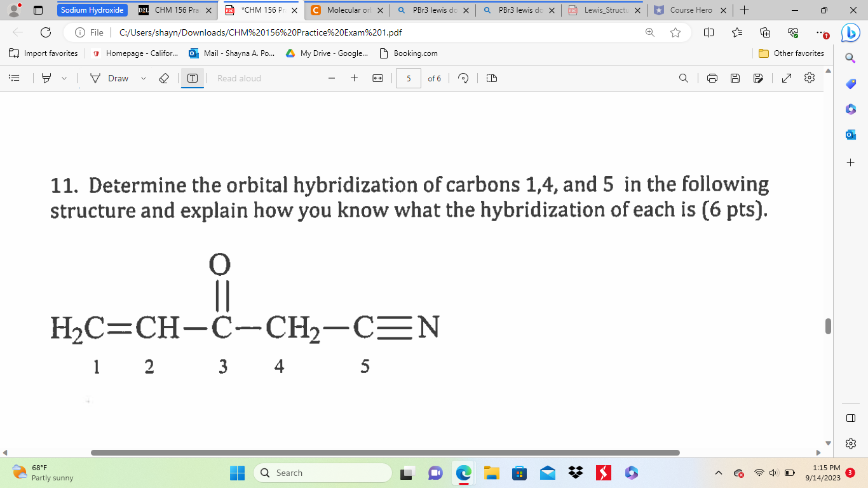Open Homepage - Califor... bookmark
Screen dimensions: 868x488
point(135,53)
